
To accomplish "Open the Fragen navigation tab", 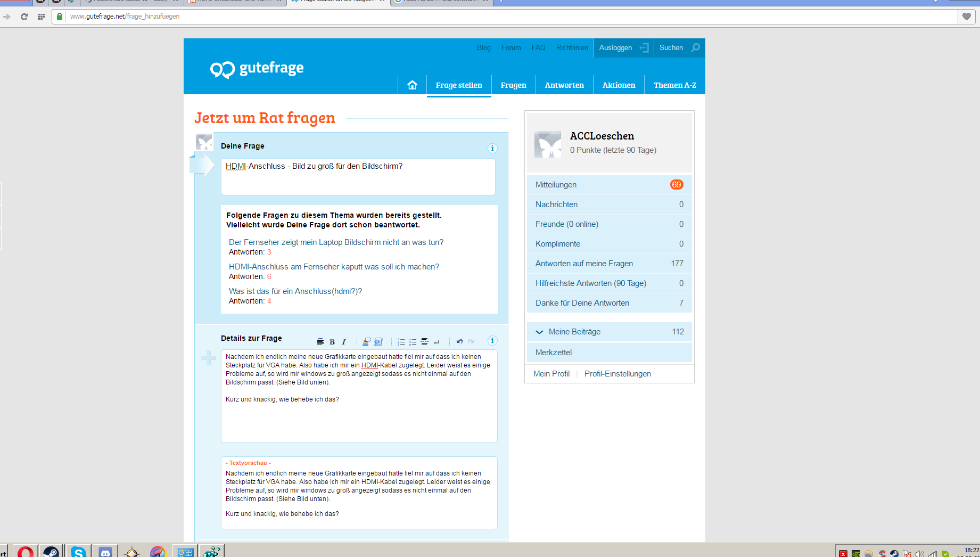I will coord(513,85).
